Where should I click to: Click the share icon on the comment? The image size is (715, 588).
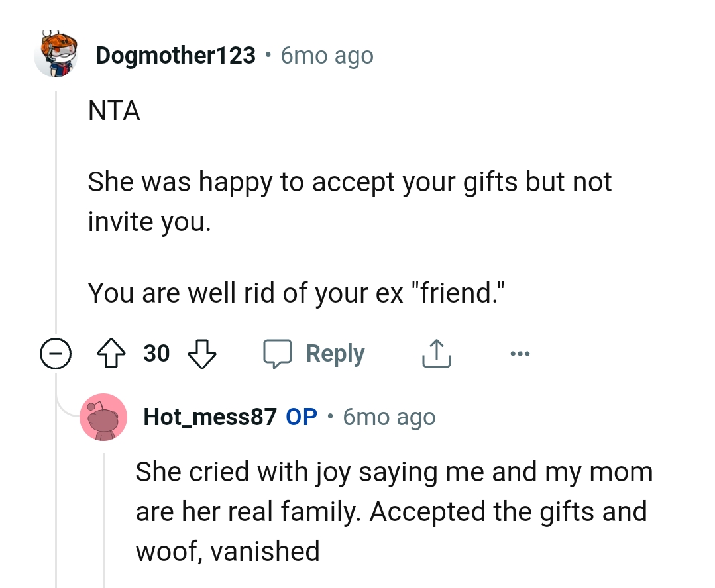(436, 352)
